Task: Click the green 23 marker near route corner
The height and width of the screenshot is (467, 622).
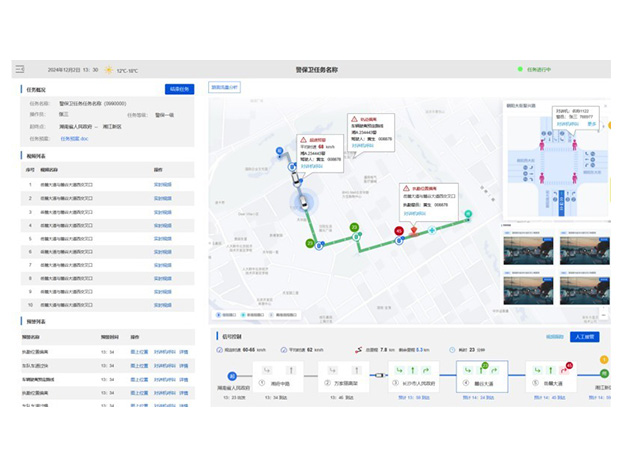Action: click(354, 228)
